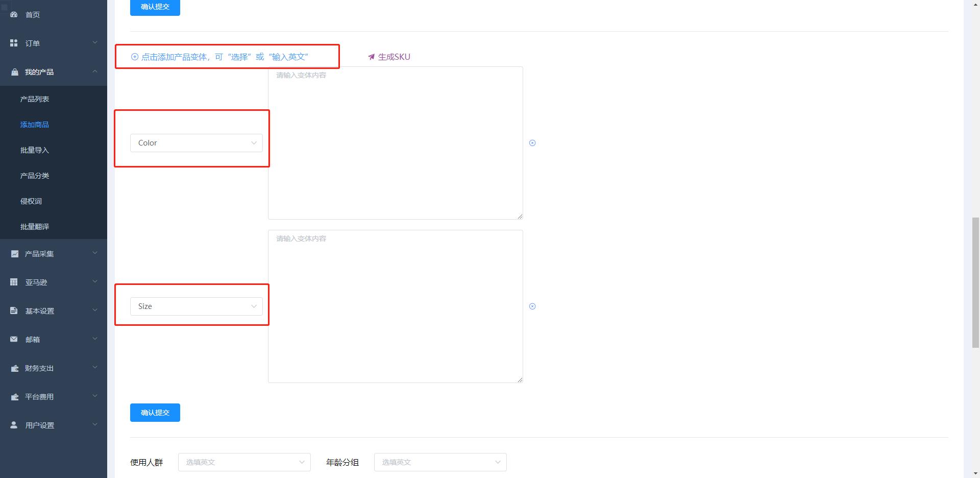Click the 用户设置 person icon in sidebar
Image resolution: width=980 pixels, height=478 pixels.
14,425
